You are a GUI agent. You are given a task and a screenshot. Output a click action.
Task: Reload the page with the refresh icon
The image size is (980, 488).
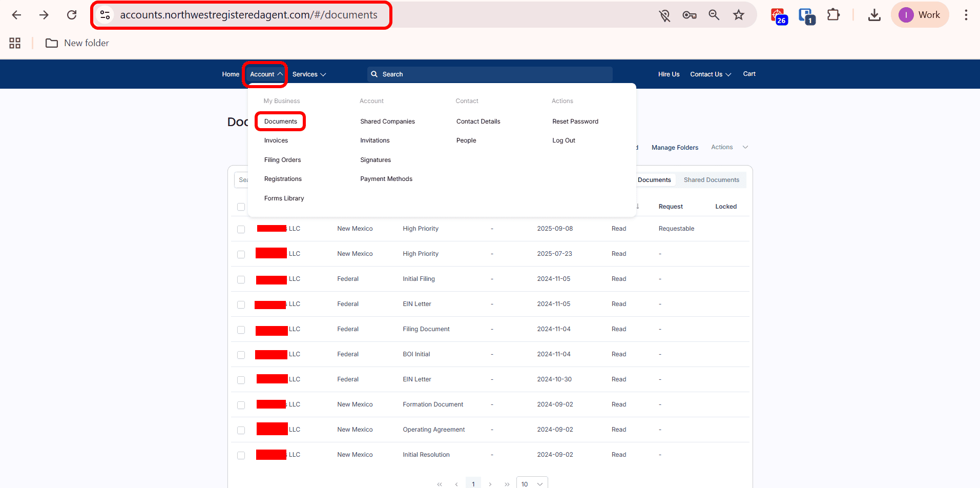[x=72, y=15]
